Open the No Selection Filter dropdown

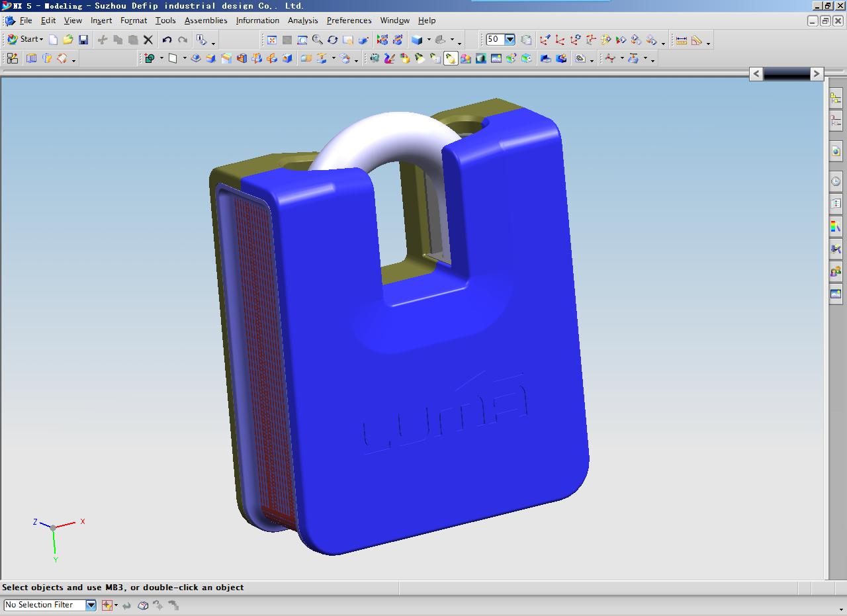coord(91,605)
